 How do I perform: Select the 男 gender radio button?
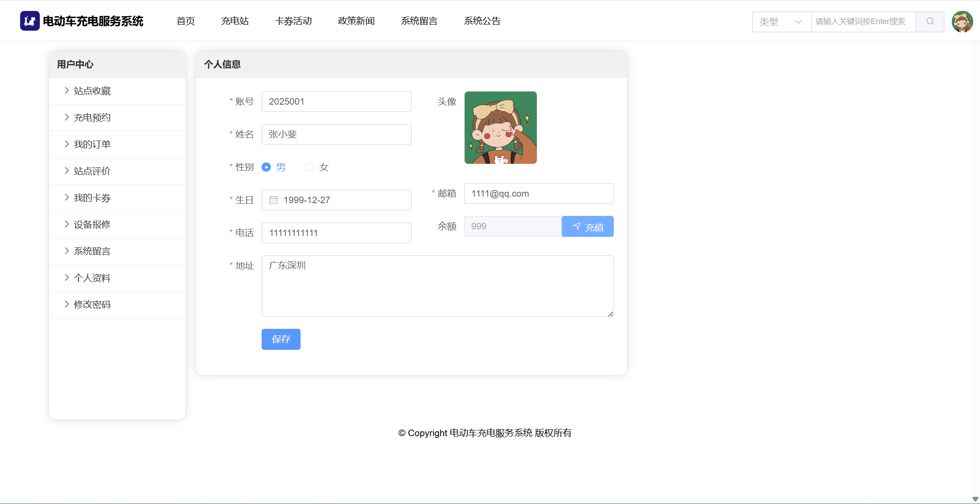(266, 167)
